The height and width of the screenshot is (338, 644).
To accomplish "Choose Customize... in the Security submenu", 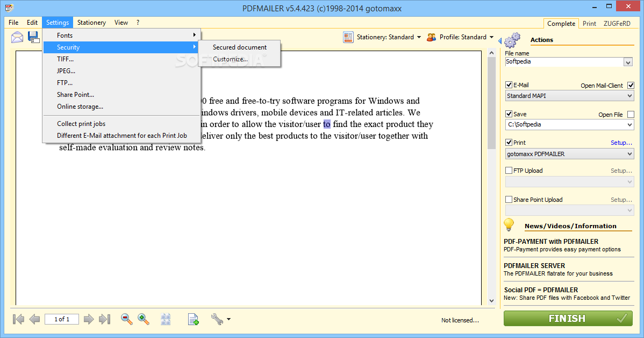I will (239, 59).
